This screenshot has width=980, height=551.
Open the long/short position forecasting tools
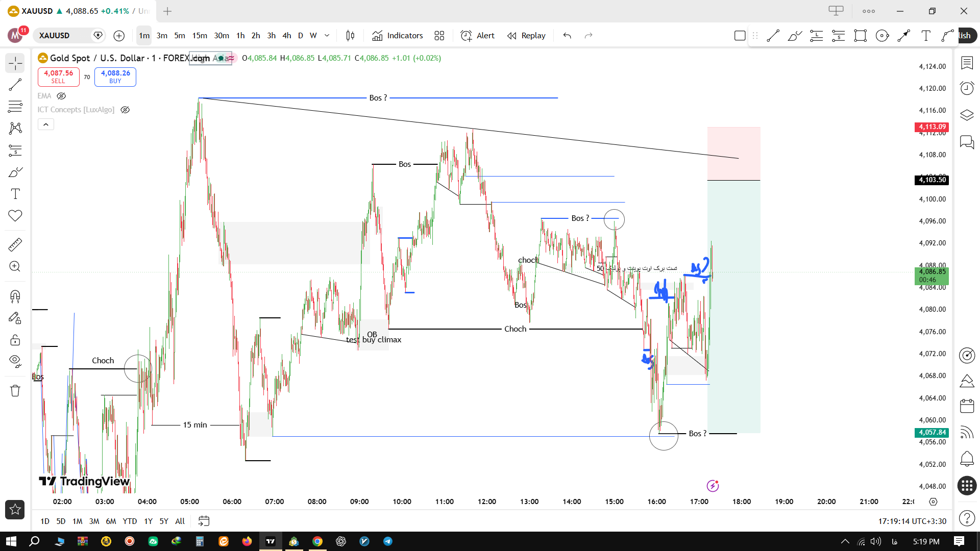coord(15,151)
